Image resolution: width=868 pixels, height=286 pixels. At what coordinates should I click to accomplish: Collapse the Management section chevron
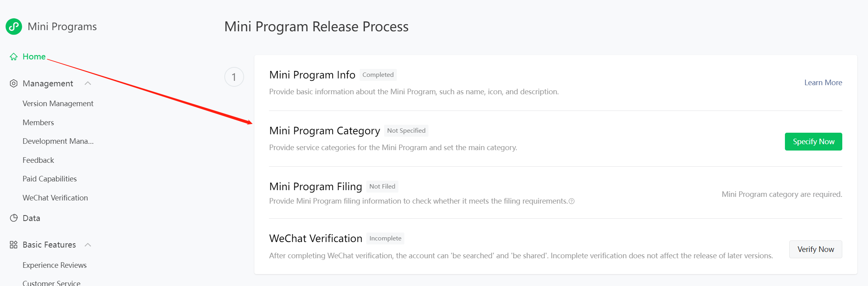88,84
